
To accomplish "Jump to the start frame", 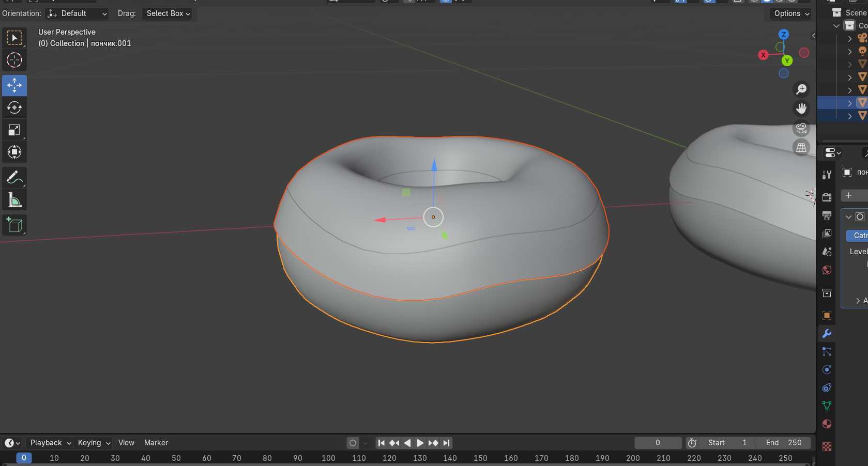I will (382, 443).
